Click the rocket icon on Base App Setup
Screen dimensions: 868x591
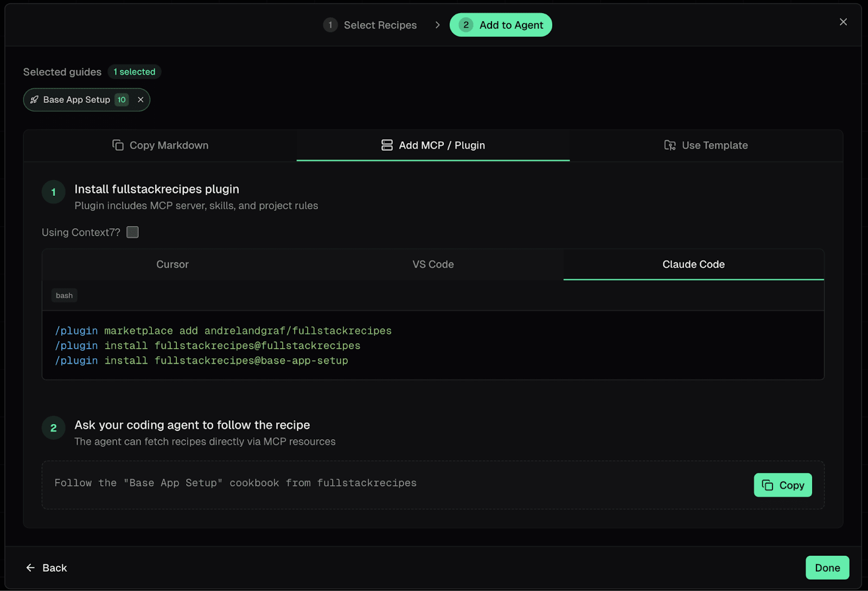34,100
